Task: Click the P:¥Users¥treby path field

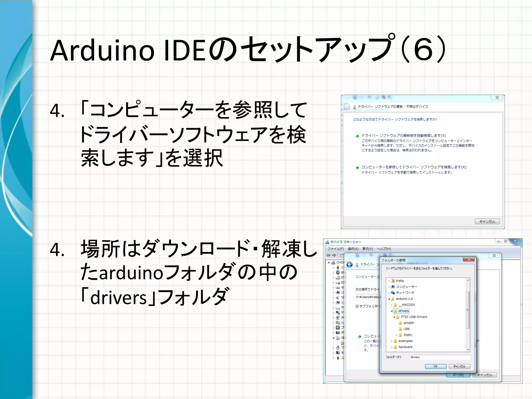Action: pyautogui.click(x=367, y=297)
